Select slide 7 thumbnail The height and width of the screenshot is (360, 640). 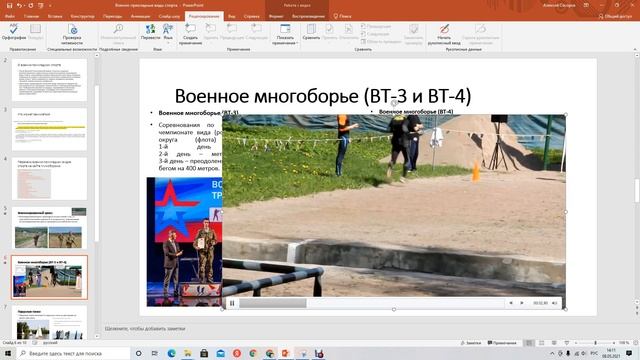point(49,323)
